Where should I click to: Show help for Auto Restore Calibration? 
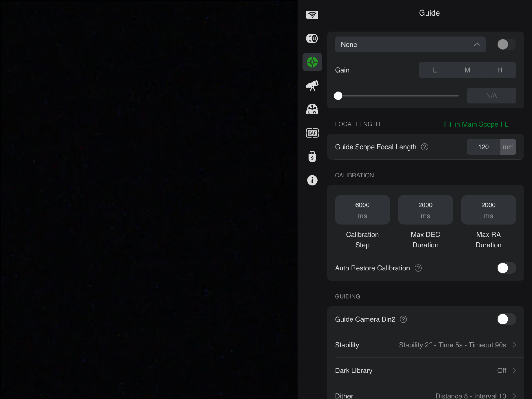418,268
